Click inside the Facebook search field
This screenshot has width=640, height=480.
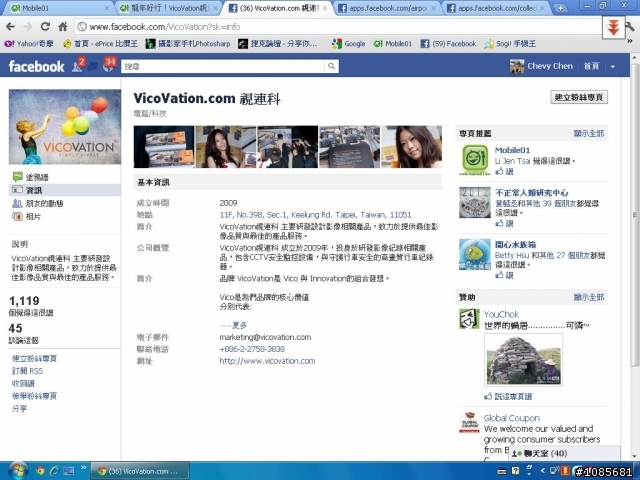click(x=223, y=66)
